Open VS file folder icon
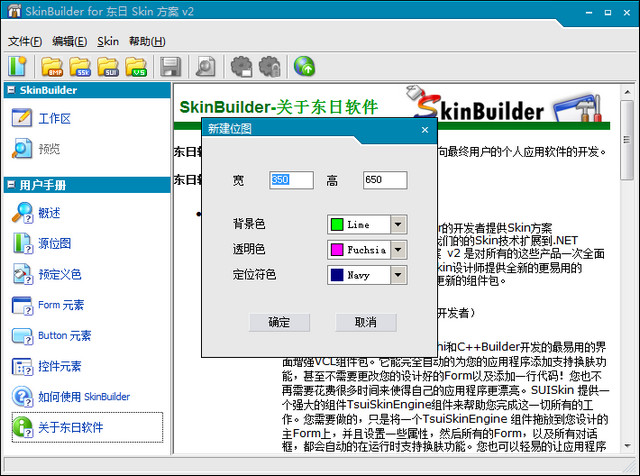This screenshot has height=476, width=640. tap(138, 67)
